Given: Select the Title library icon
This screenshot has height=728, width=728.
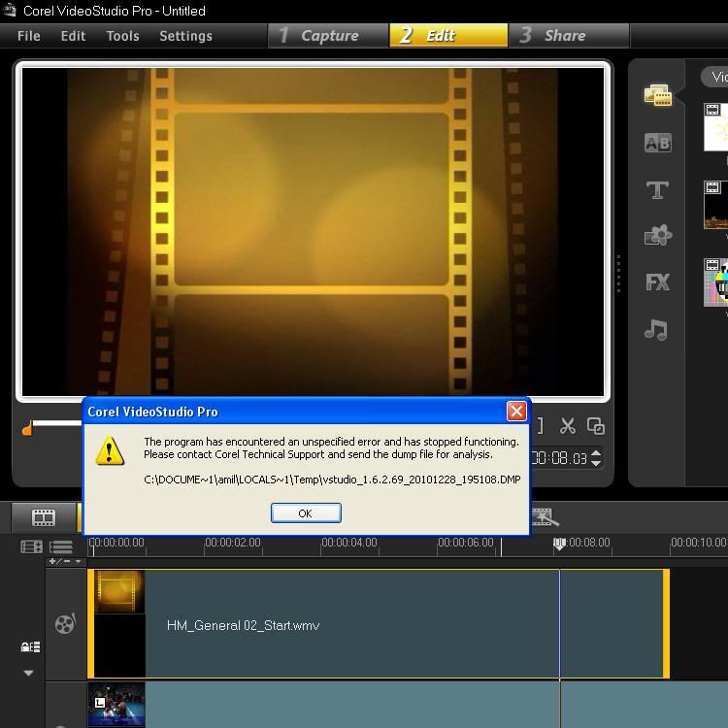Looking at the screenshot, I should click(x=657, y=190).
